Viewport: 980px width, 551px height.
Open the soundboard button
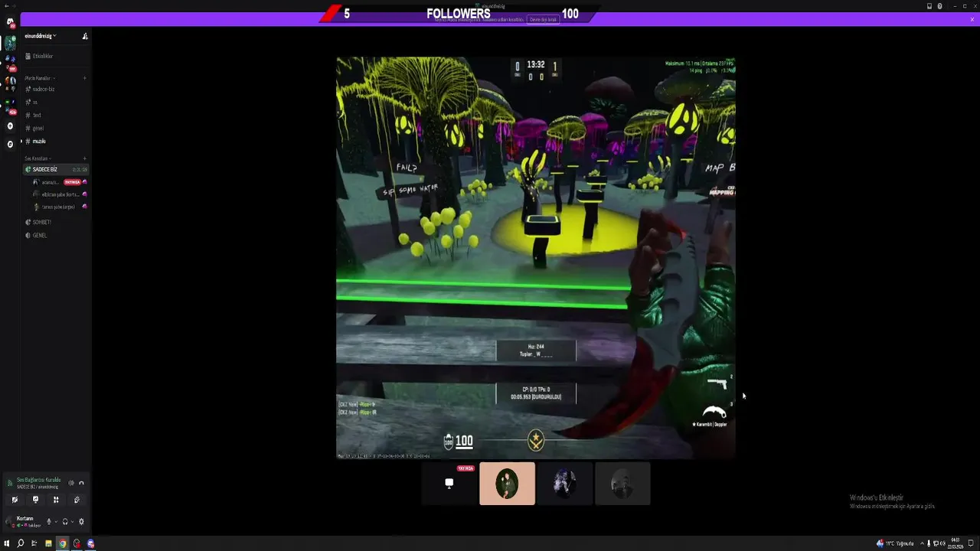(77, 500)
